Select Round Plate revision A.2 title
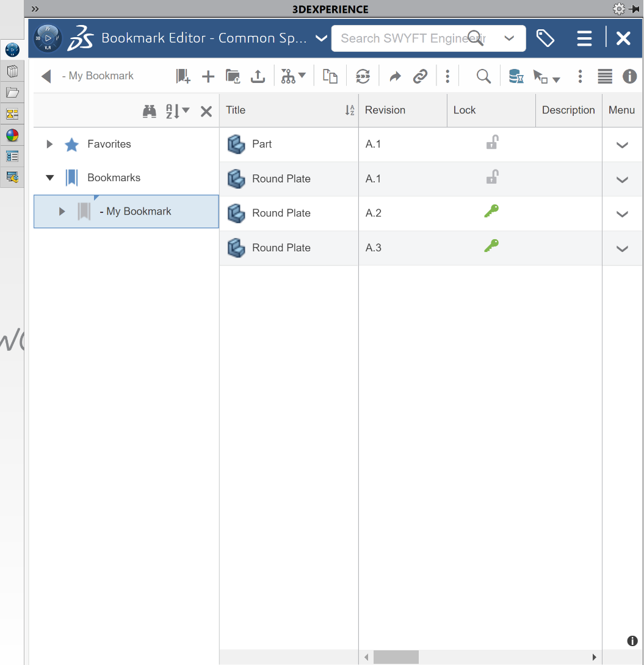This screenshot has height=665, width=644. (x=281, y=213)
